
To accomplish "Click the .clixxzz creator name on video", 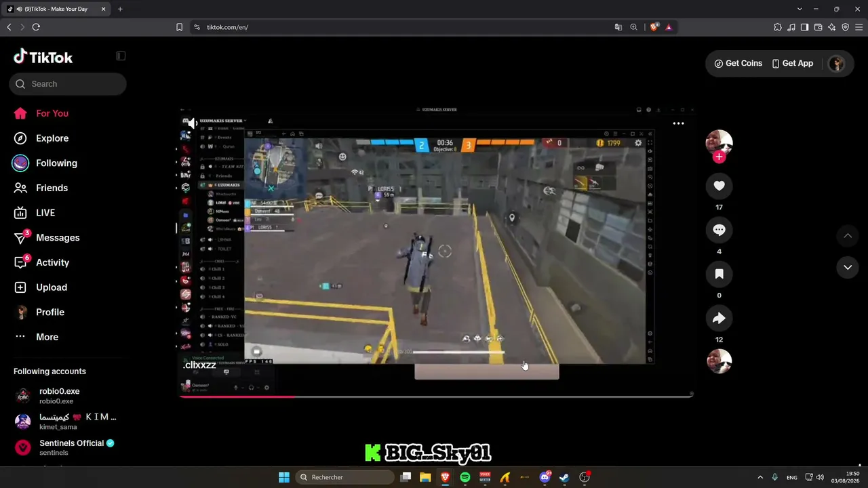I will 199,365.
